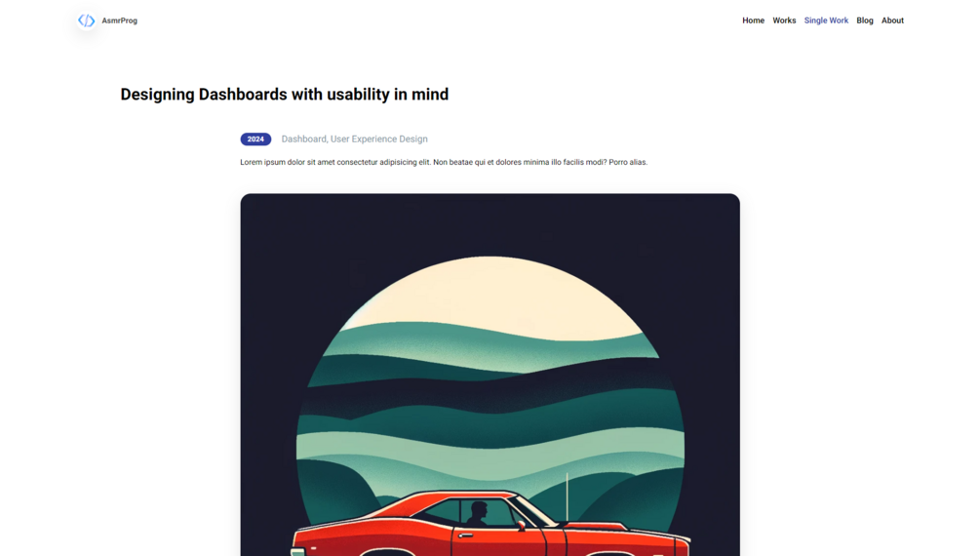Select the Single Work nav item
This screenshot has height=556, width=980.
[826, 20]
